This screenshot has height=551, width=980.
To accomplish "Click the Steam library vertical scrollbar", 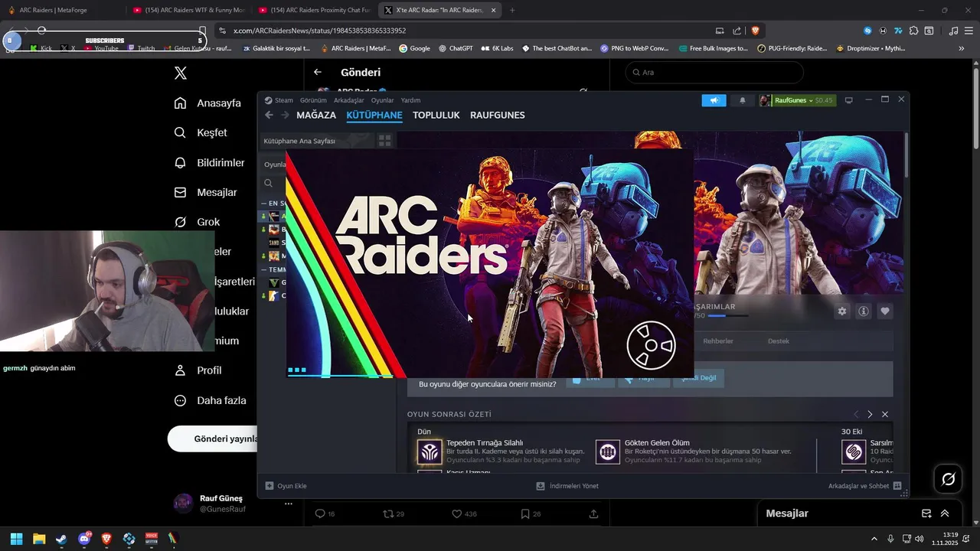I will coord(906,155).
